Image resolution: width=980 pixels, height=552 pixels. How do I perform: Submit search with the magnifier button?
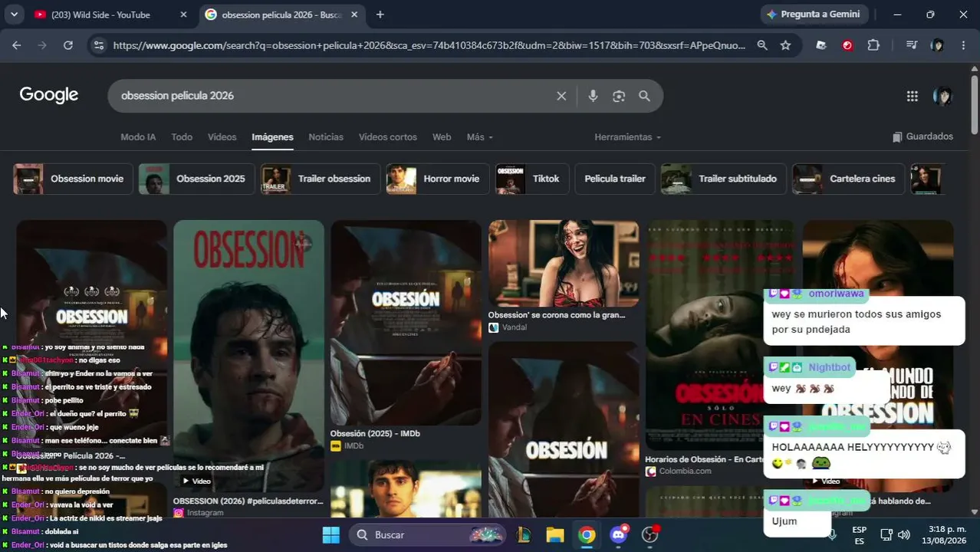[644, 96]
